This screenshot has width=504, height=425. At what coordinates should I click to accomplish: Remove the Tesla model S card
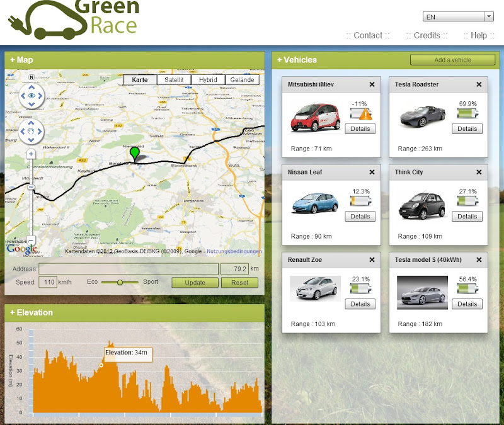(x=479, y=260)
